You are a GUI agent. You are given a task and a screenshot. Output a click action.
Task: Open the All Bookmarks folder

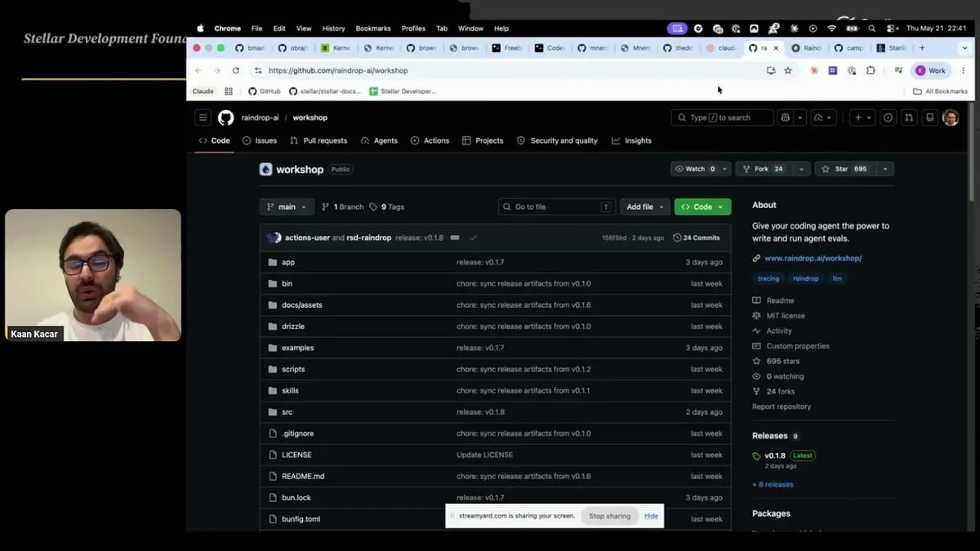(x=940, y=91)
